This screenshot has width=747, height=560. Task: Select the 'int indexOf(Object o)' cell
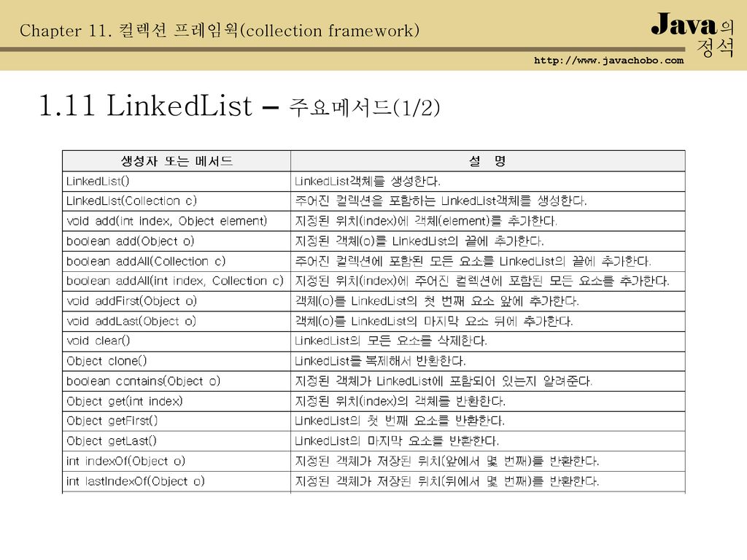click(x=177, y=462)
